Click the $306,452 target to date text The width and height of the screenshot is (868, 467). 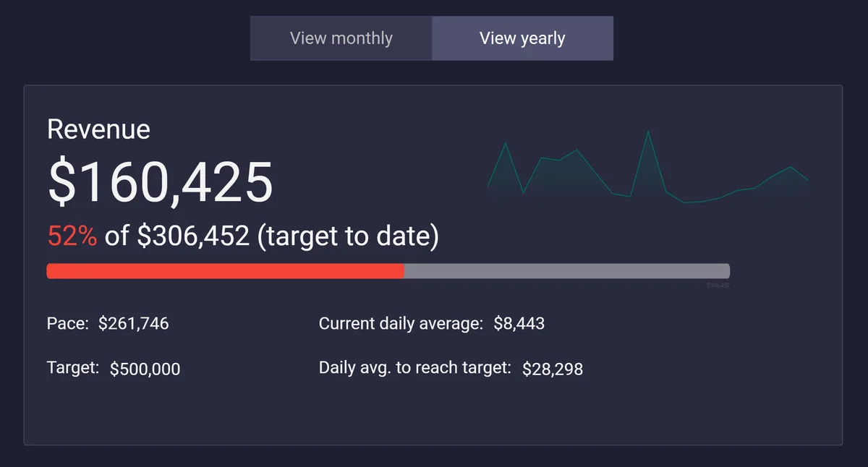pyautogui.click(x=194, y=236)
